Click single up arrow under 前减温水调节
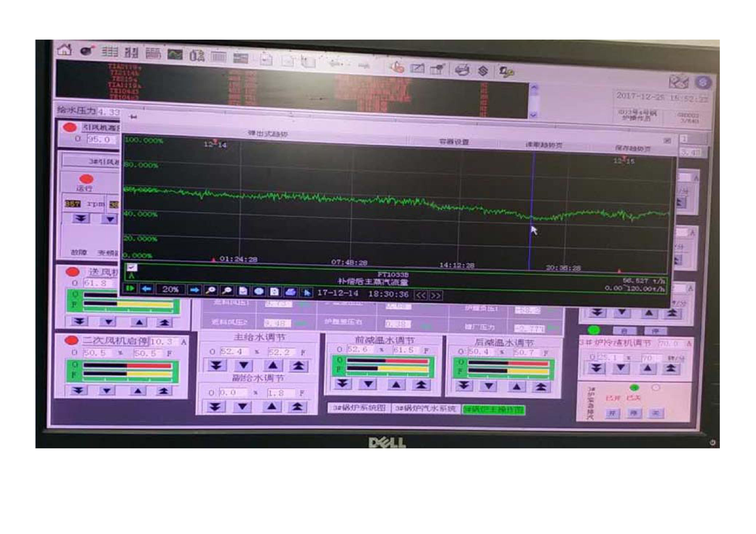Screen dimensions: 756x534 [396, 384]
